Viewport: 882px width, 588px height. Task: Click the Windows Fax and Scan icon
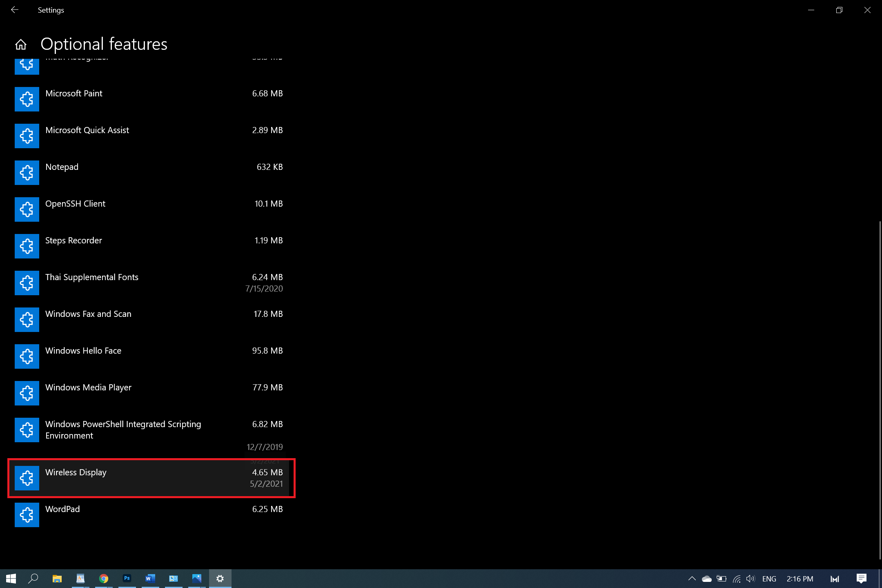[27, 320]
